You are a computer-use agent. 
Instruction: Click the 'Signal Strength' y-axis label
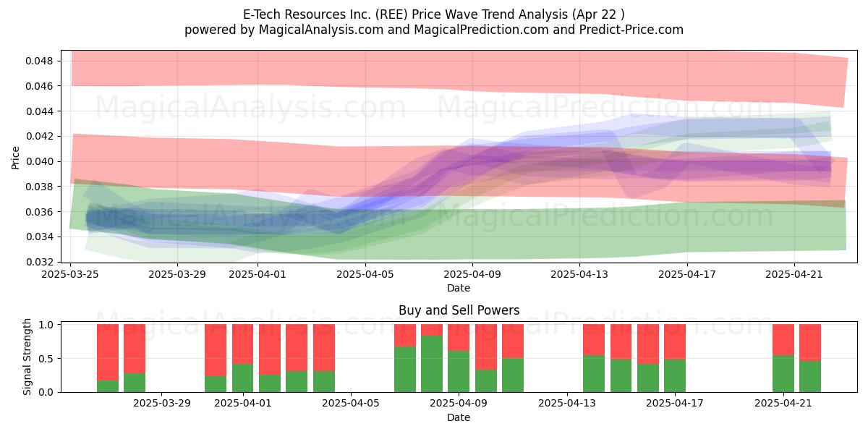pyautogui.click(x=28, y=357)
